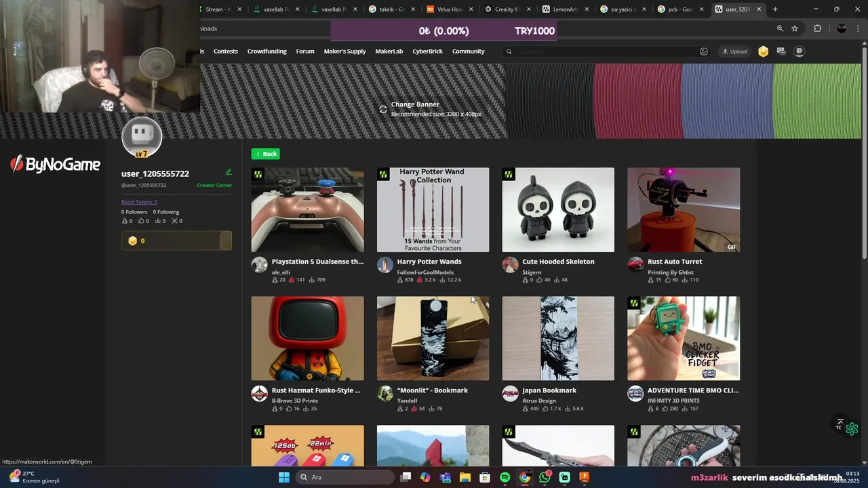Click the Yandalf author name

tap(408, 401)
